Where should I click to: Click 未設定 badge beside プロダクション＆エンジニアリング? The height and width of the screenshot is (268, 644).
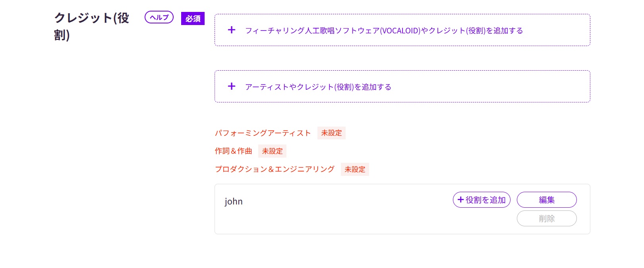(x=355, y=170)
